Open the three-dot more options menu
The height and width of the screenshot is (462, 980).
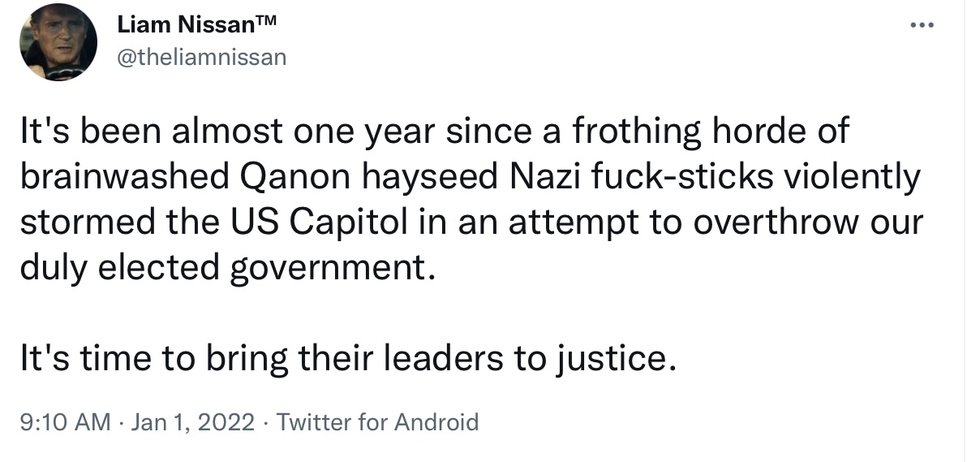point(922,25)
